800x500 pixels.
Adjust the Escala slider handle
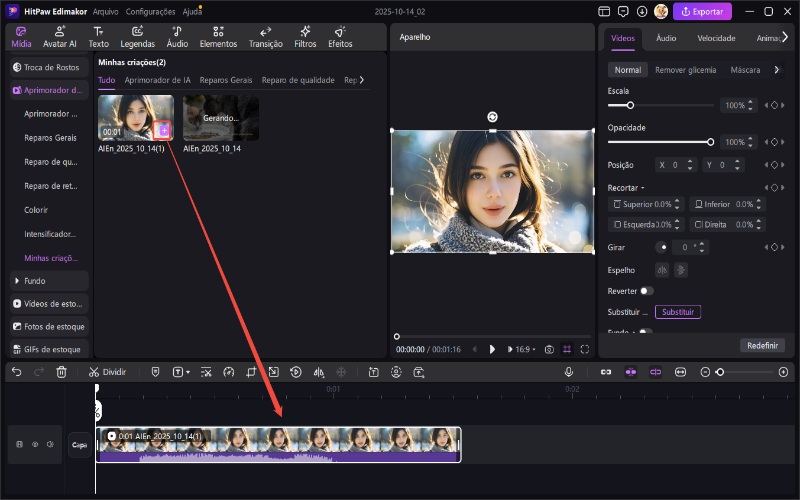630,105
